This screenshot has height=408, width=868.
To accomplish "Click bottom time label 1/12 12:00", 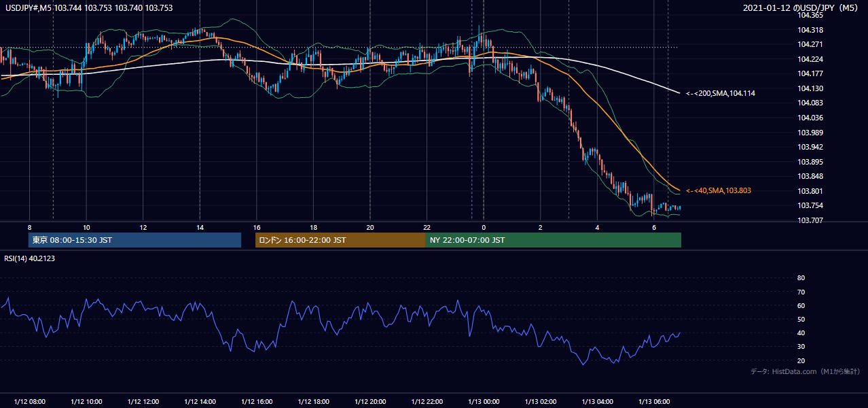I will click(x=143, y=402).
